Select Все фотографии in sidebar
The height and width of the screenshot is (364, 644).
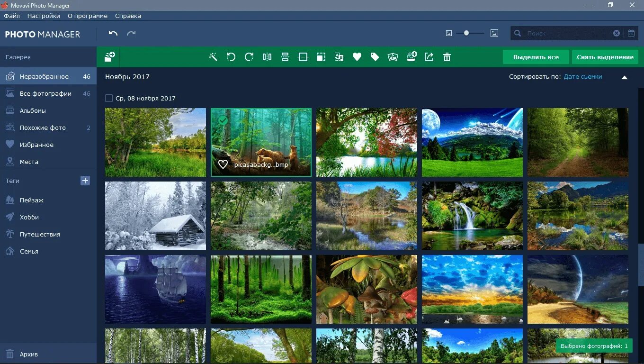[x=48, y=93]
